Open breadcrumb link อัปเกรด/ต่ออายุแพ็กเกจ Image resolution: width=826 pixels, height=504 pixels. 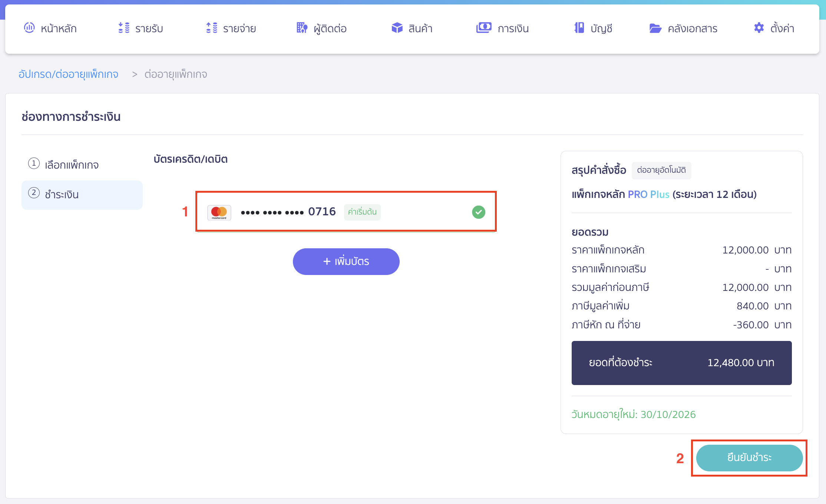click(x=69, y=74)
